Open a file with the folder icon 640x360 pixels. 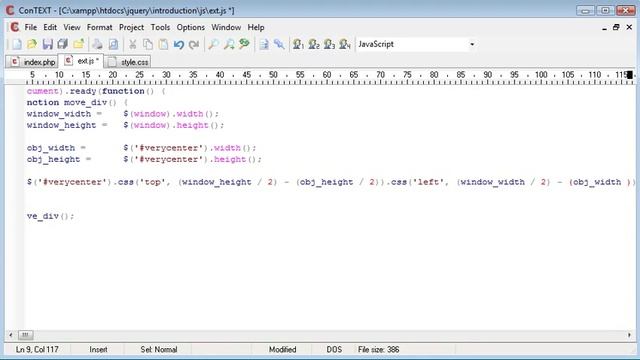point(32,44)
